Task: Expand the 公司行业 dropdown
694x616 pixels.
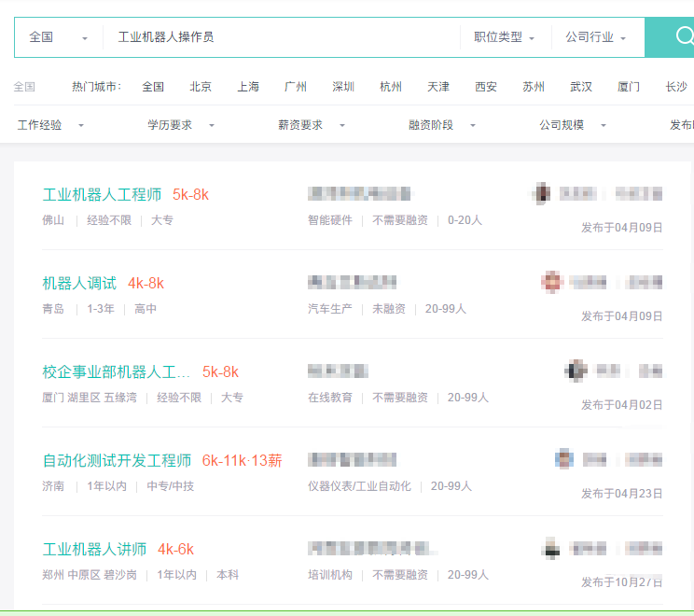Action: coord(595,37)
